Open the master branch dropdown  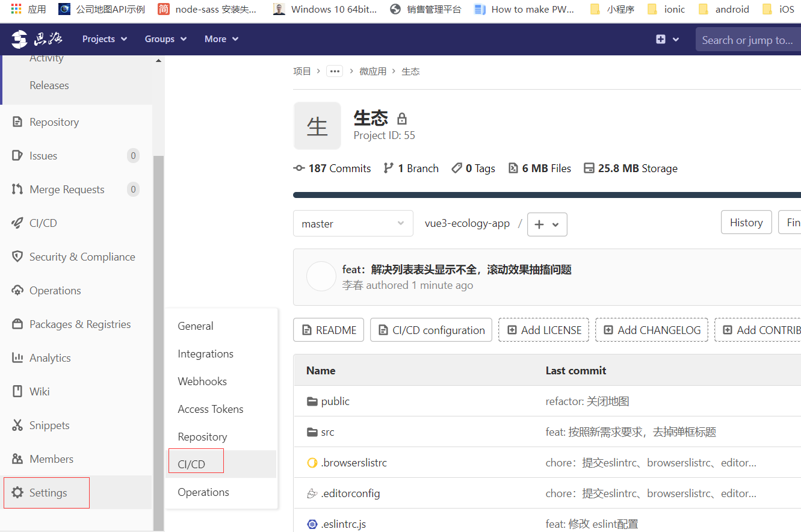[353, 224]
